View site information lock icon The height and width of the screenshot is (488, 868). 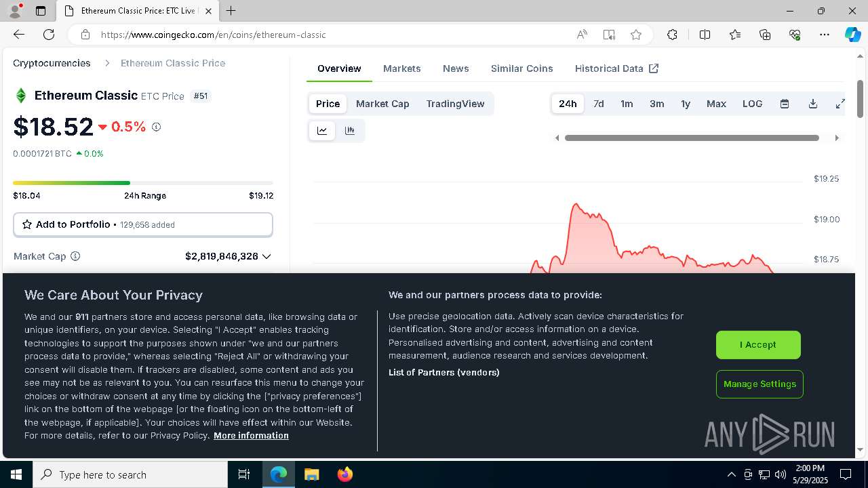(85, 35)
